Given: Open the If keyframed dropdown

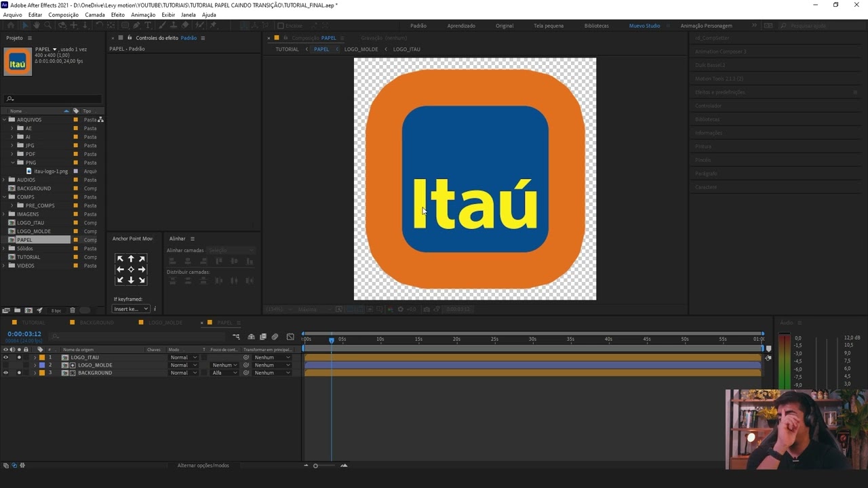Looking at the screenshot, I should point(131,309).
